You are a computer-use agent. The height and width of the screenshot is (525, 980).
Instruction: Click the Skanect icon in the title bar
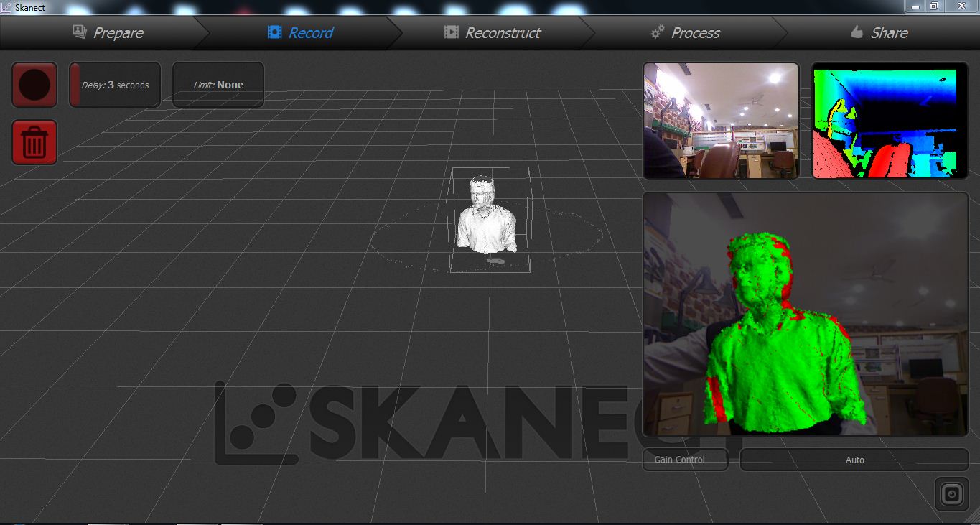(6, 6)
